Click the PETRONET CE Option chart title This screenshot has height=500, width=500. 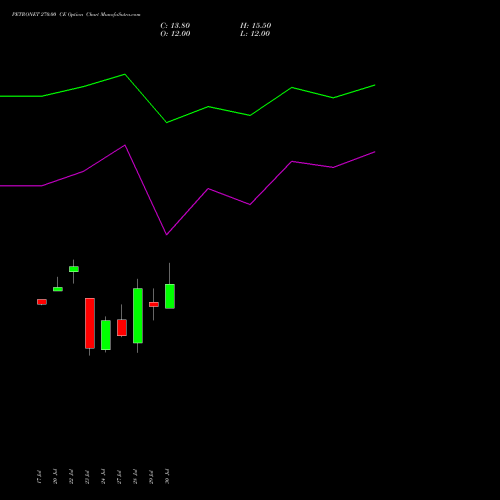[x=76, y=14]
